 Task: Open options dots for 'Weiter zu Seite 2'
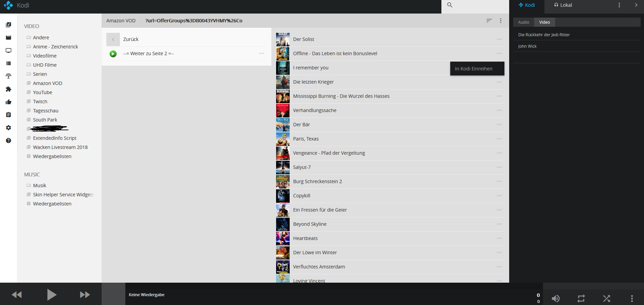(x=262, y=53)
